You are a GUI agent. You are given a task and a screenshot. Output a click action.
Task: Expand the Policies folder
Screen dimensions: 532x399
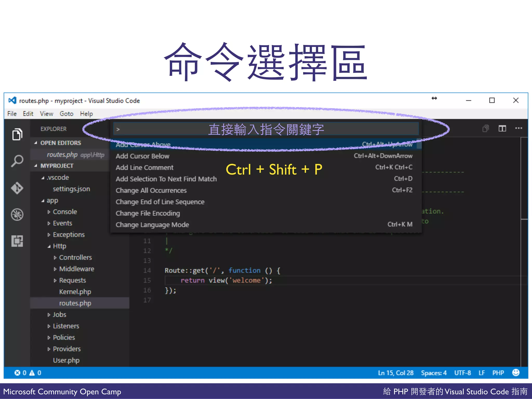pos(49,338)
